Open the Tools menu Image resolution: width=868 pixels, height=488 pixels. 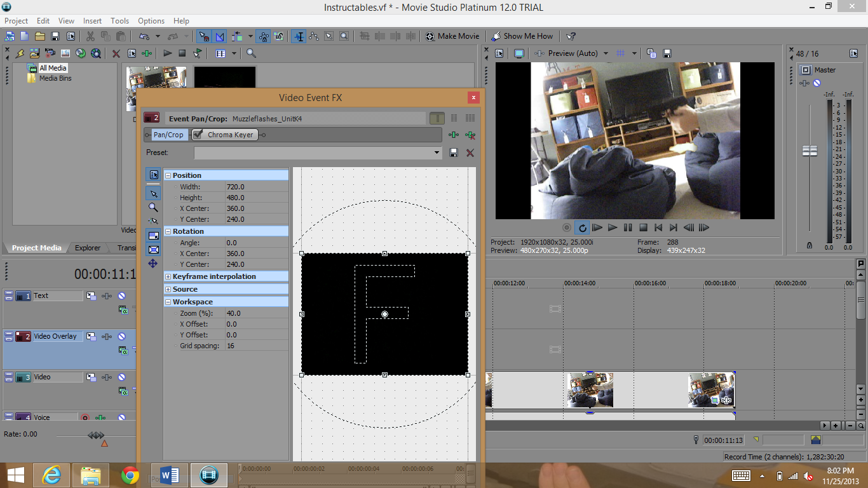pyautogui.click(x=119, y=21)
